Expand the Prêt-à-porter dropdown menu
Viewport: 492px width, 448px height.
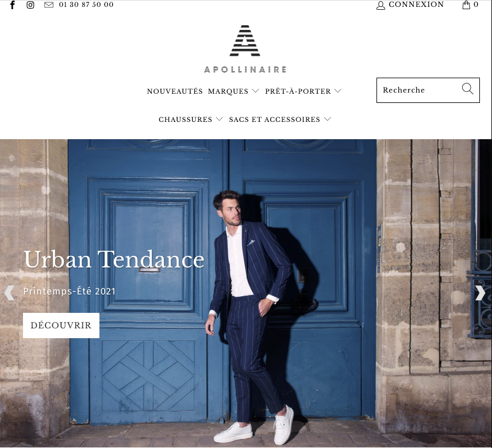[303, 91]
